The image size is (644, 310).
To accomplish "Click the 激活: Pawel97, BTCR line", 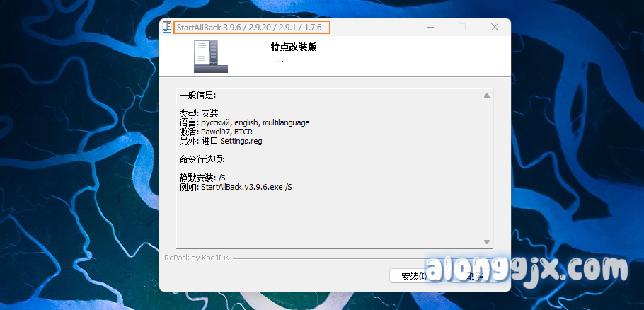I will point(216,132).
